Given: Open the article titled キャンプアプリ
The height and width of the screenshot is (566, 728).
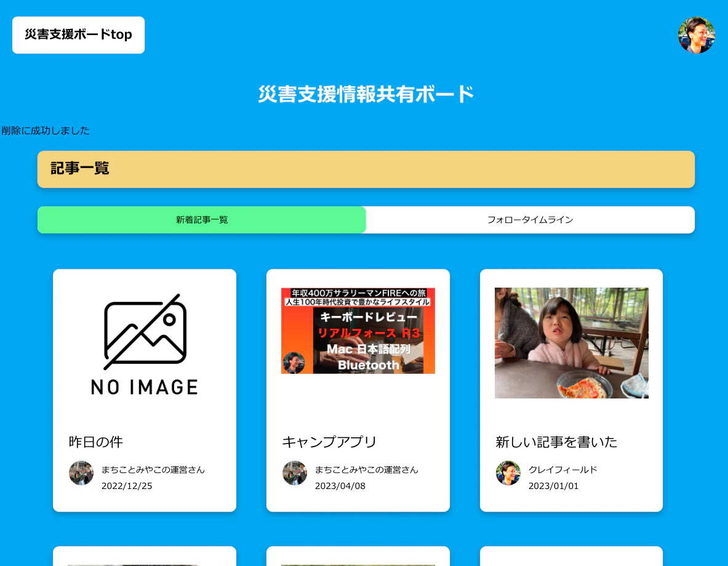Looking at the screenshot, I should [x=329, y=442].
